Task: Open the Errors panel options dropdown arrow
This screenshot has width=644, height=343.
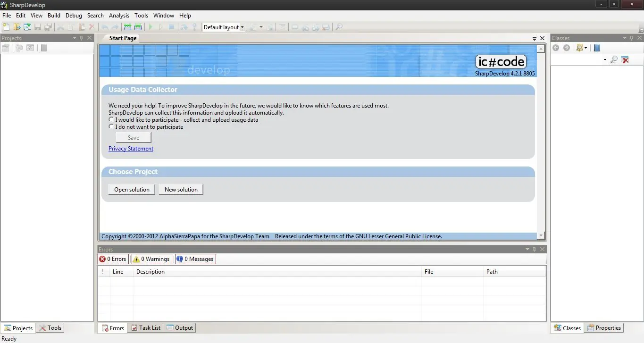Action: click(x=527, y=249)
